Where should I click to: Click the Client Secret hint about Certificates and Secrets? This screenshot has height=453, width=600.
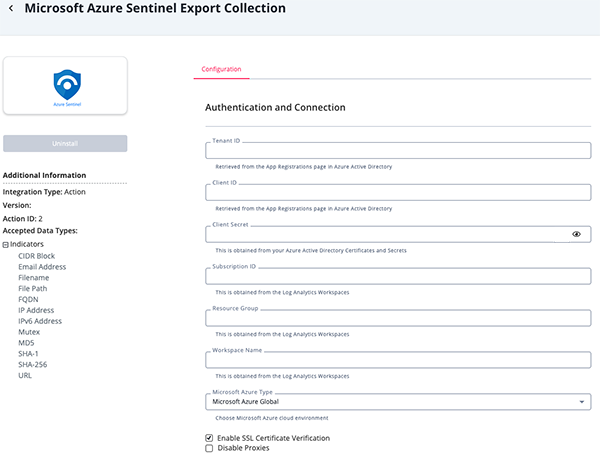tap(311, 251)
